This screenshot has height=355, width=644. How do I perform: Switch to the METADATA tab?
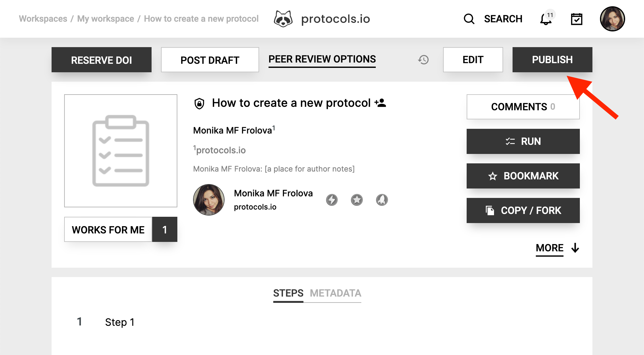pyautogui.click(x=335, y=293)
